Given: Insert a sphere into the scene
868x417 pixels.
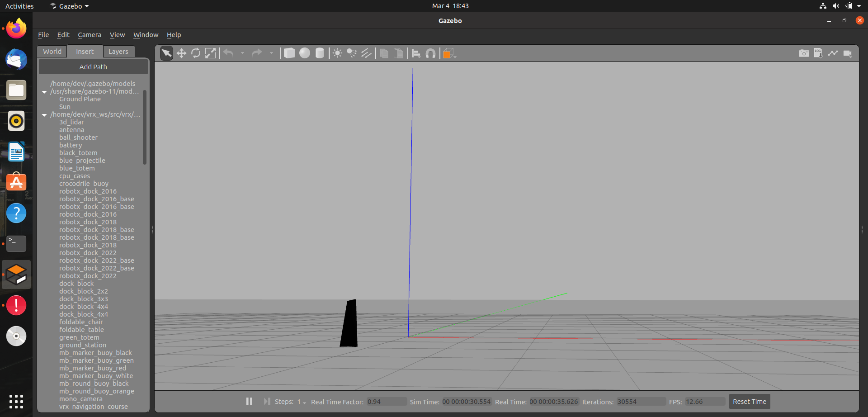Looking at the screenshot, I should [304, 53].
